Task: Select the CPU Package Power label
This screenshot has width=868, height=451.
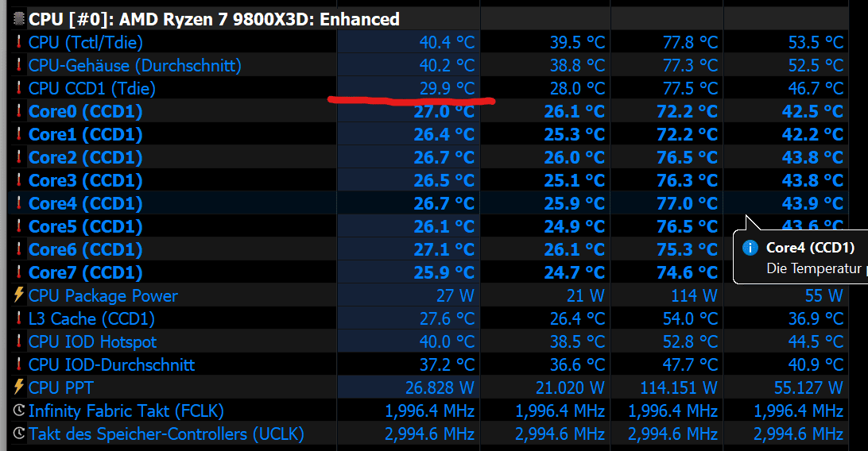Action: (x=103, y=295)
